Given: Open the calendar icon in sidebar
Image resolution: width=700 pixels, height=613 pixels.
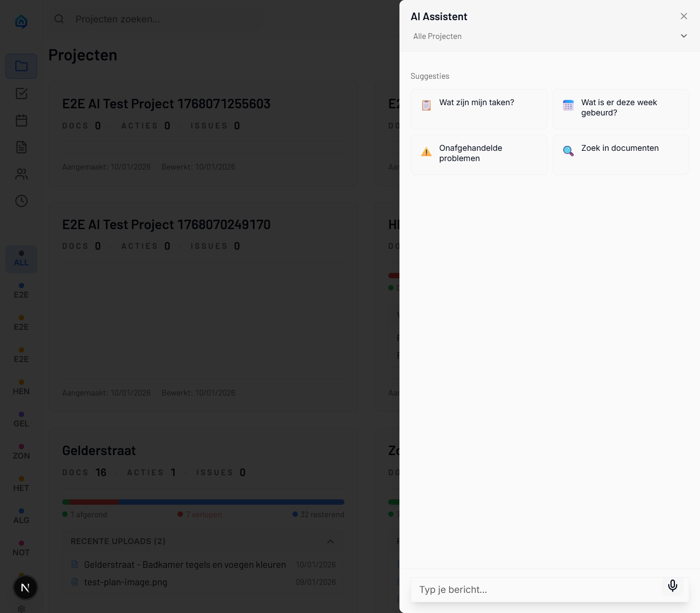Looking at the screenshot, I should tap(21, 120).
